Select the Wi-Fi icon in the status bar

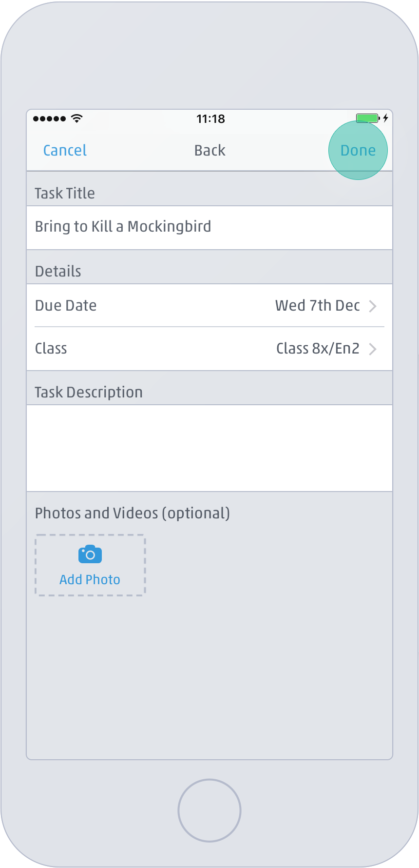(76, 118)
